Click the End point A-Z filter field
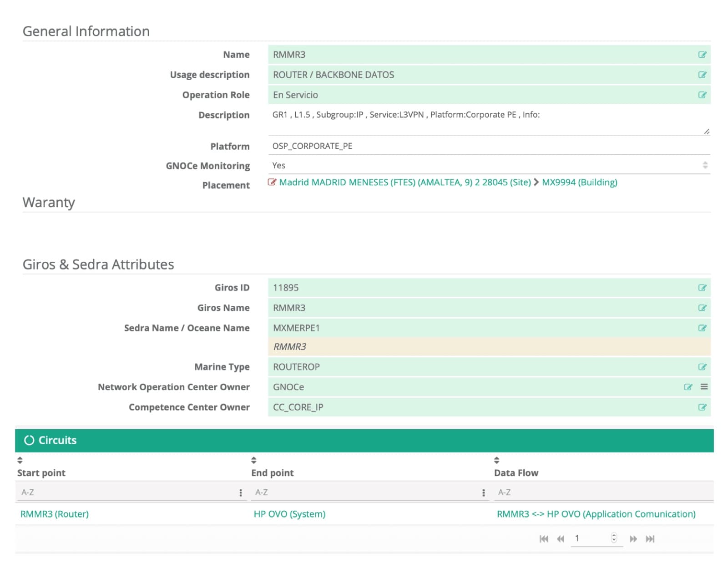 (366, 493)
